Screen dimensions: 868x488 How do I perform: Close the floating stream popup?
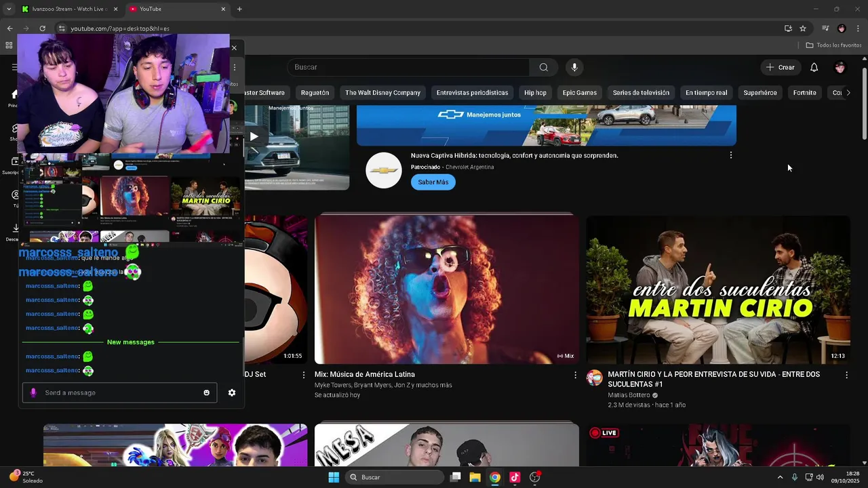234,47
